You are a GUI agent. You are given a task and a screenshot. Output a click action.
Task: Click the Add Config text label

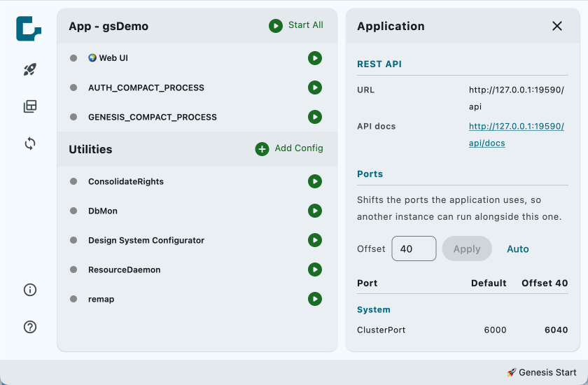click(299, 148)
